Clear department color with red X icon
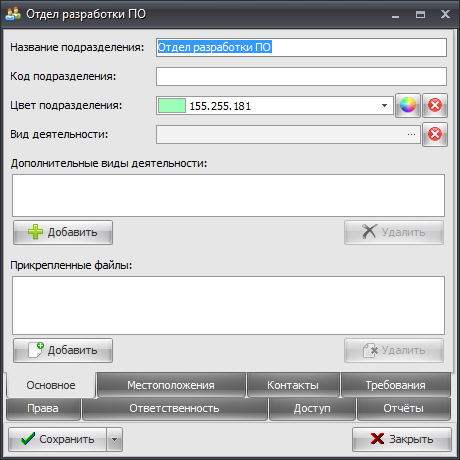This screenshot has width=460, height=460. coord(435,105)
